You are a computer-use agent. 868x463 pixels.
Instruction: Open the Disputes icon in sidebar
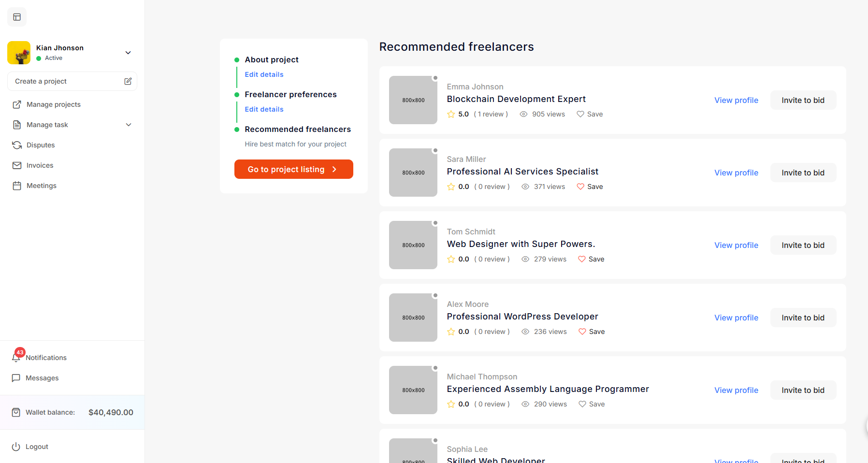(x=17, y=145)
